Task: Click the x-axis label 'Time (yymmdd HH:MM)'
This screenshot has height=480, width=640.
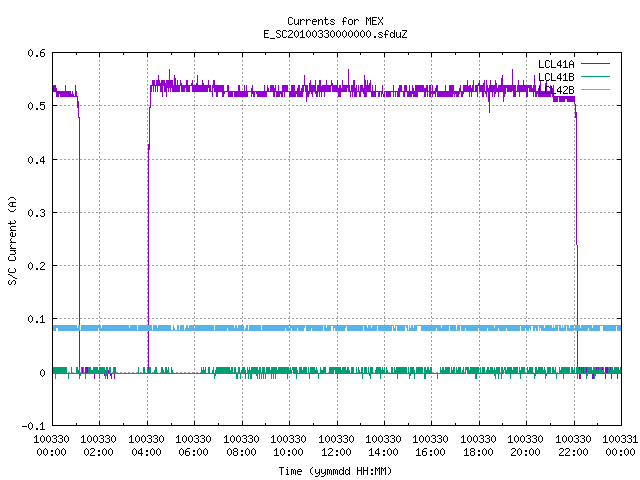Action: tap(335, 471)
